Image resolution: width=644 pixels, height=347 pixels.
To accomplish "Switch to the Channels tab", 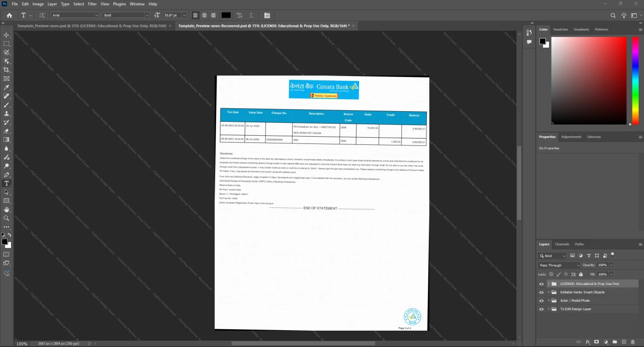I will (x=562, y=244).
